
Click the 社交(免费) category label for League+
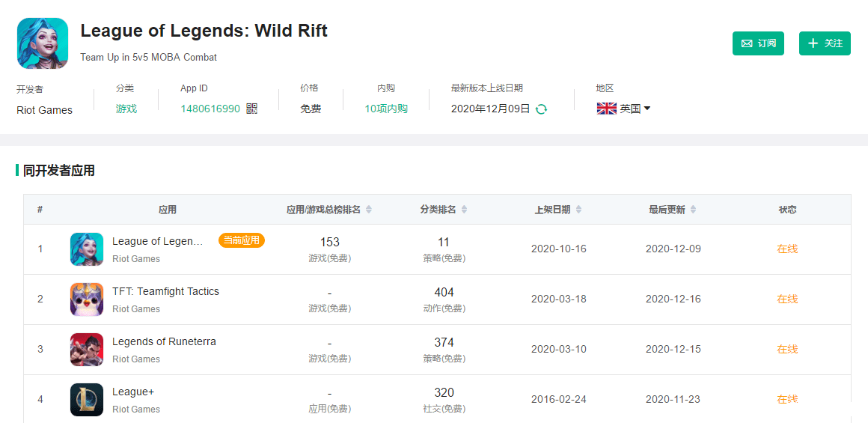pos(444,409)
